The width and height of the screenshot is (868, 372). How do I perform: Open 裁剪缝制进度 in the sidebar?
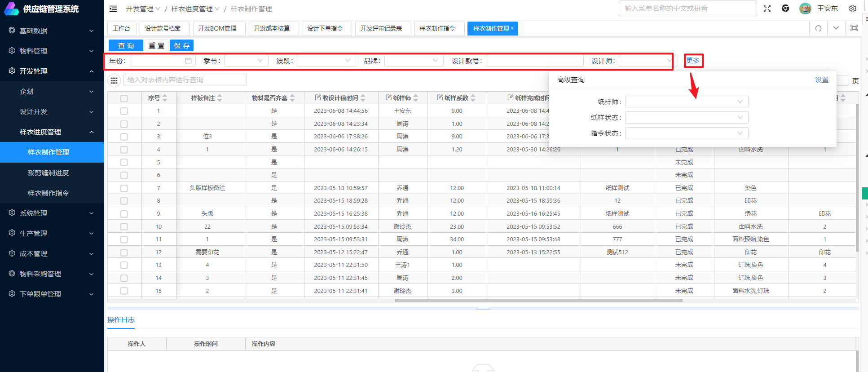(x=48, y=173)
